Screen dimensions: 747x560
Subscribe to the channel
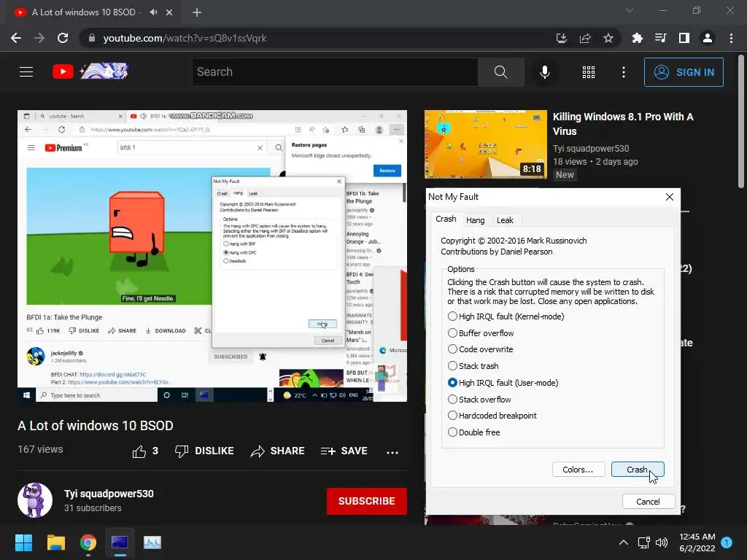[366, 501]
